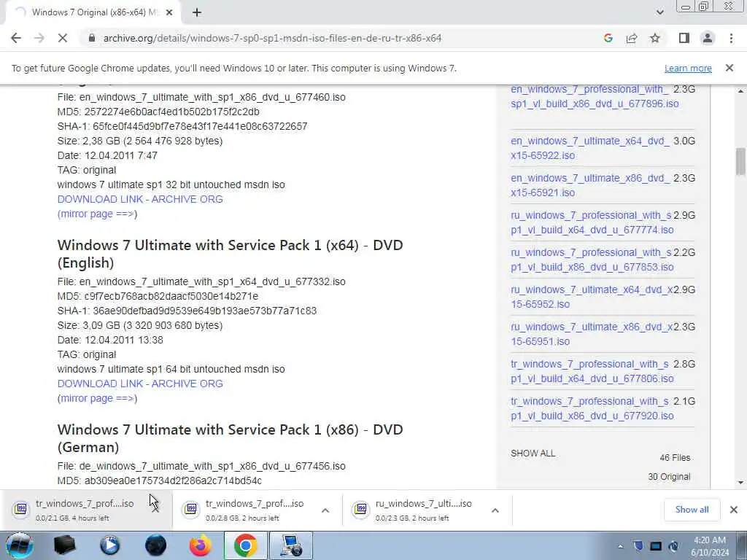Image resolution: width=747 pixels, height=560 pixels.
Task: Open Chrome's three-dot menu
Action: pos(731,38)
